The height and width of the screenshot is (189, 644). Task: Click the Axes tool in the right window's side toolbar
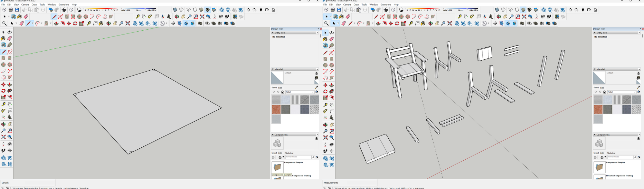tap(326, 118)
